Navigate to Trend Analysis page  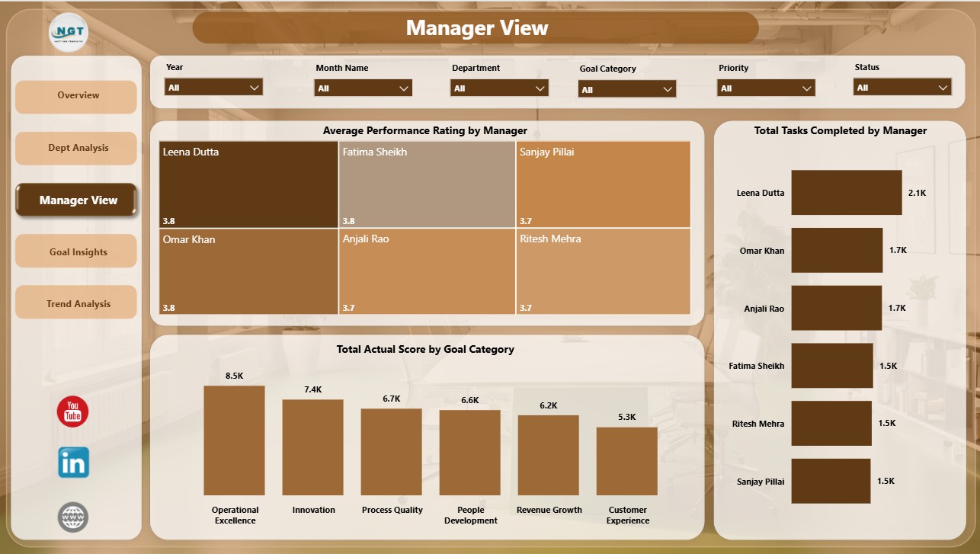pos(76,303)
